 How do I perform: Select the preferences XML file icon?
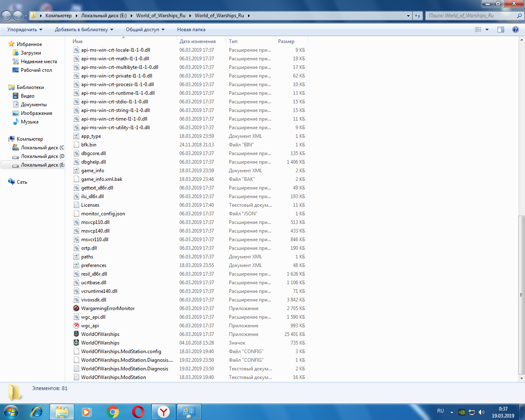[76, 265]
